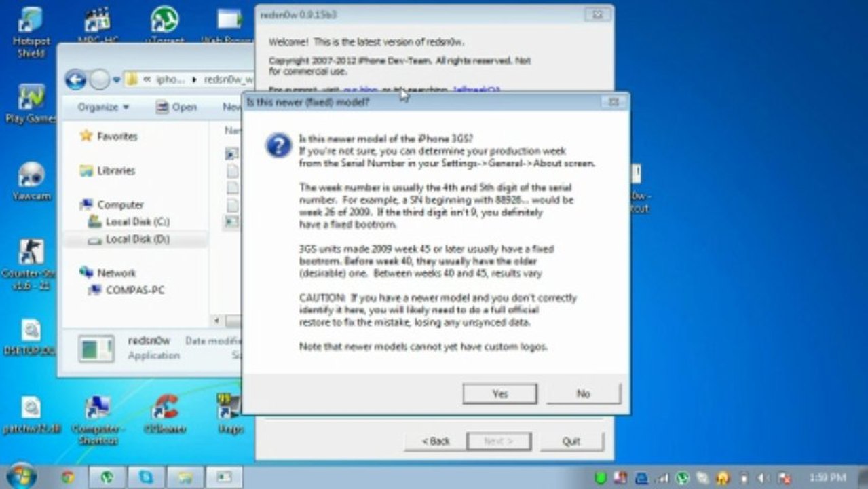Screen dimensions: 868x489
Task: Click the uTorrent system tray icon
Action: (682, 477)
